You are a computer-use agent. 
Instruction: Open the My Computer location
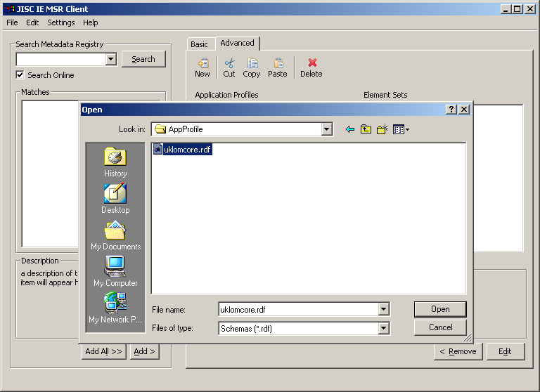[115, 272]
